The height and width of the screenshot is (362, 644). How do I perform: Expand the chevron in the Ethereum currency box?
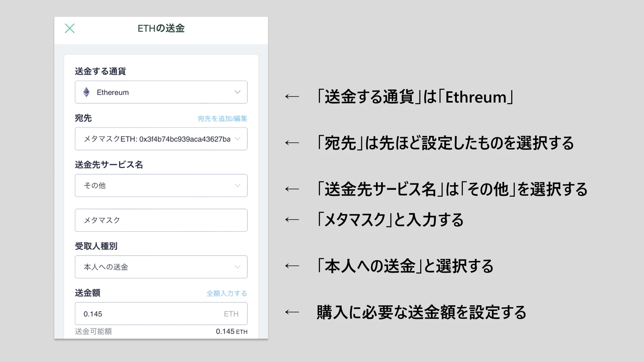click(x=237, y=92)
